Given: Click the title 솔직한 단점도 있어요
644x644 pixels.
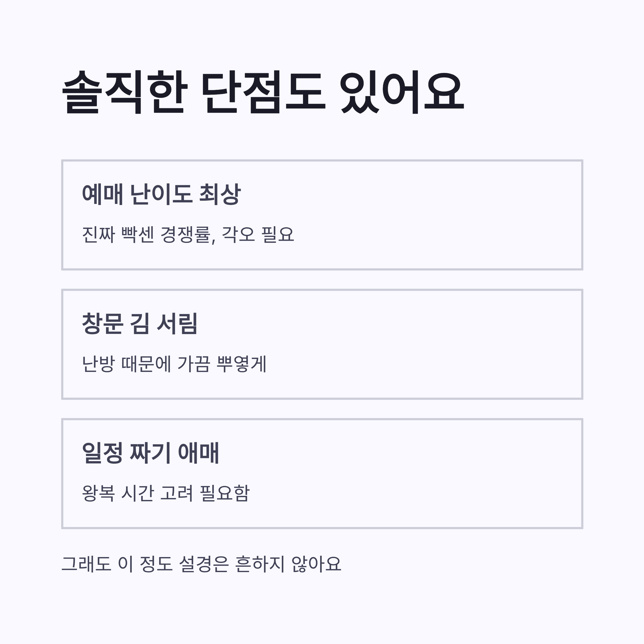Looking at the screenshot, I should coord(263,92).
